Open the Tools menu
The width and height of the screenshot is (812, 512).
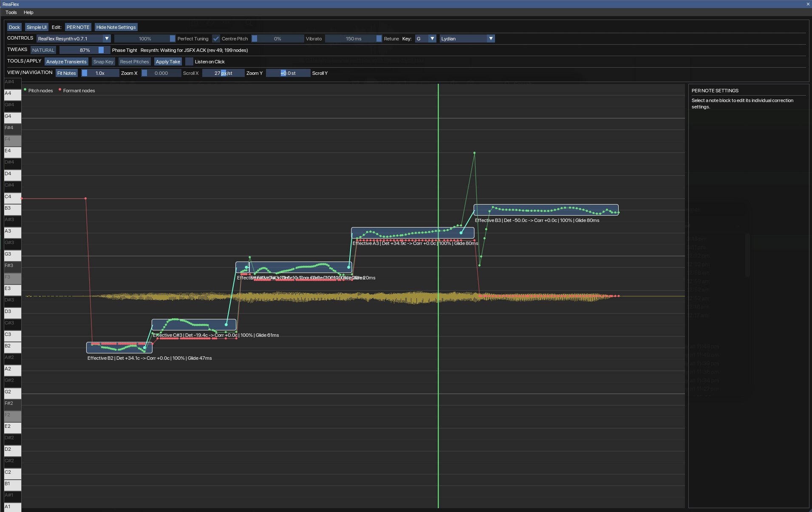click(x=11, y=12)
